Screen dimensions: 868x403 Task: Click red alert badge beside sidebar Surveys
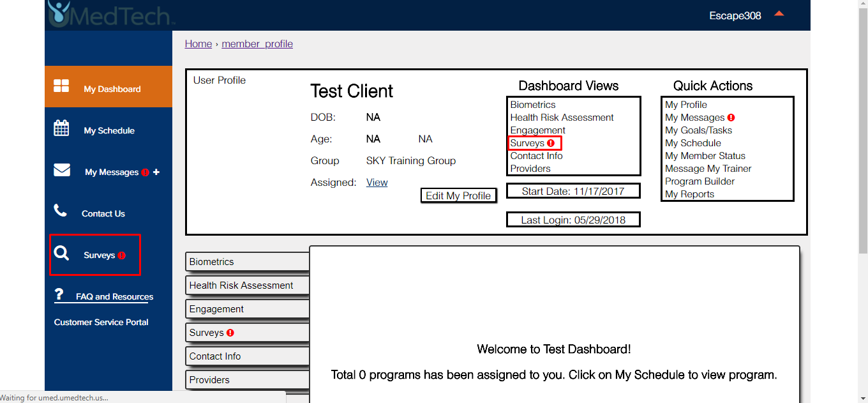click(x=122, y=255)
